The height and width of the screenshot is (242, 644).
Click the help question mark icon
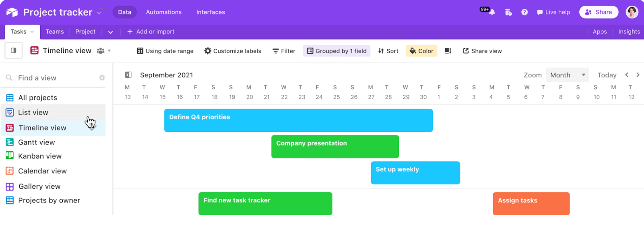[524, 12]
